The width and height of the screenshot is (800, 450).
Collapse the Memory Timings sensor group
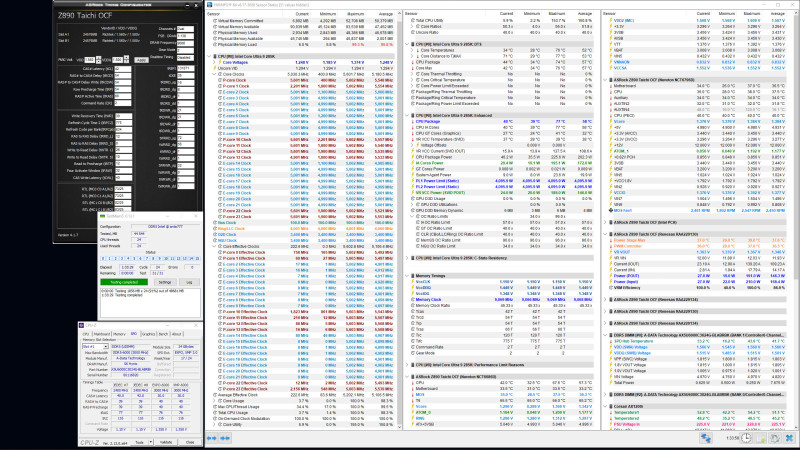click(x=407, y=276)
